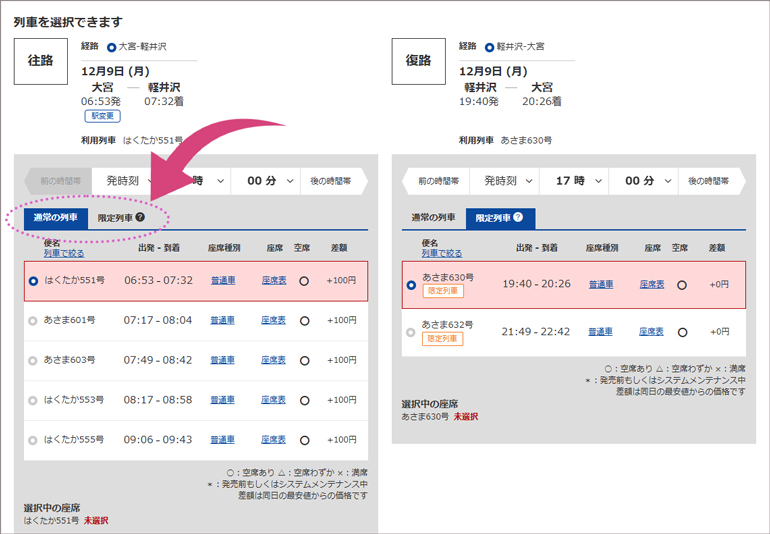The width and height of the screenshot is (770, 534).
Task: Open return 00 分 minute dropdown
Action: tap(643, 181)
